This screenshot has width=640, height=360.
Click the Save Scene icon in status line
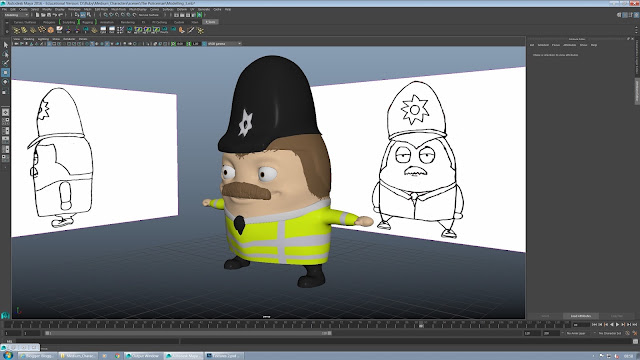[49, 15]
